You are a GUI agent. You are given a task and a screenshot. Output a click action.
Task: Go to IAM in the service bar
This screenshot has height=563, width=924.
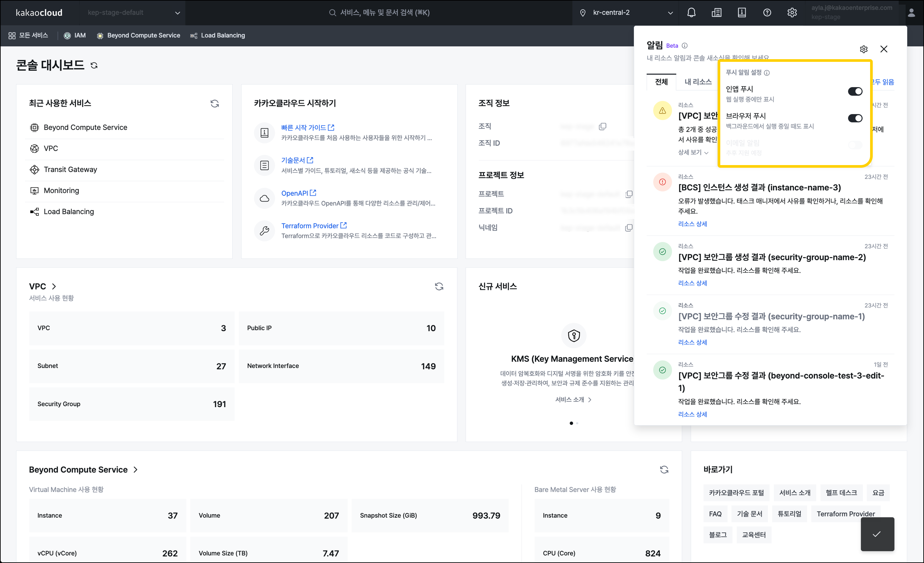75,35
